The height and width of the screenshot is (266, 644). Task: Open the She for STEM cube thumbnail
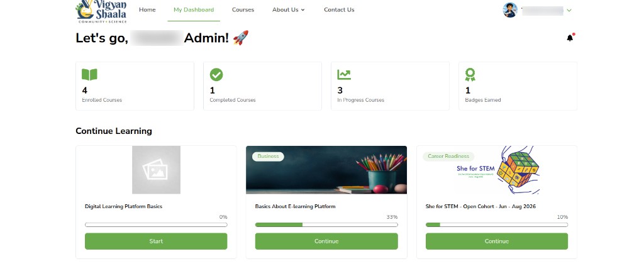pyautogui.click(x=497, y=170)
